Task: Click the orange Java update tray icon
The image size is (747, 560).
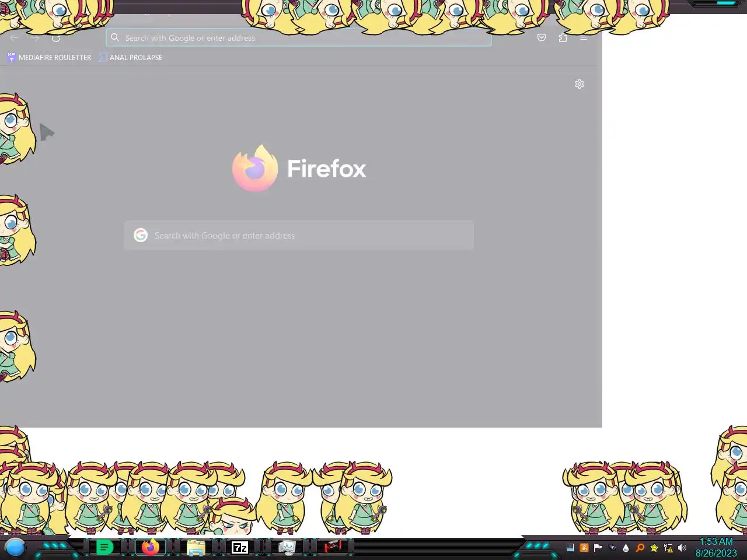Action: [x=584, y=548]
